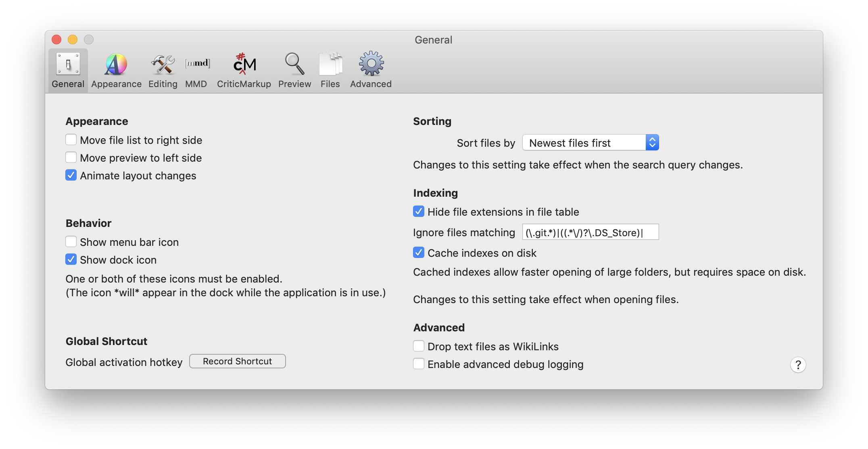The width and height of the screenshot is (868, 449).
Task: Turn on Enable advanced debug logging
Action: (x=419, y=364)
